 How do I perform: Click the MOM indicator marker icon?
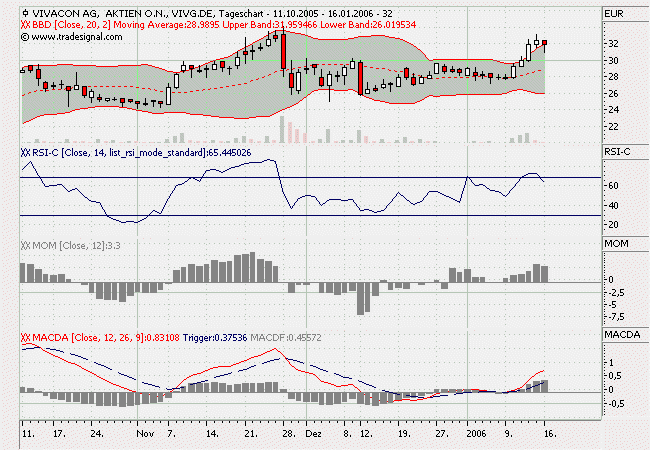click(25, 246)
